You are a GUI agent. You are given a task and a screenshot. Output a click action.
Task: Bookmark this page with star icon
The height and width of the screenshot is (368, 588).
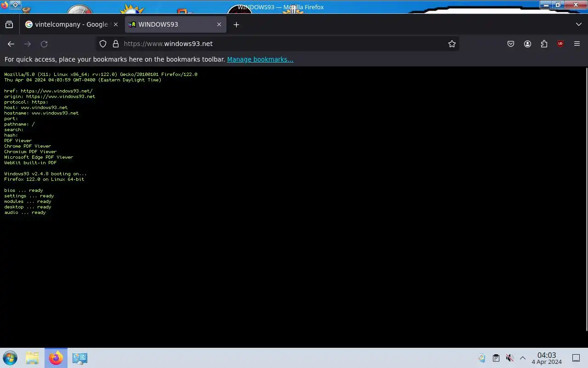point(452,44)
